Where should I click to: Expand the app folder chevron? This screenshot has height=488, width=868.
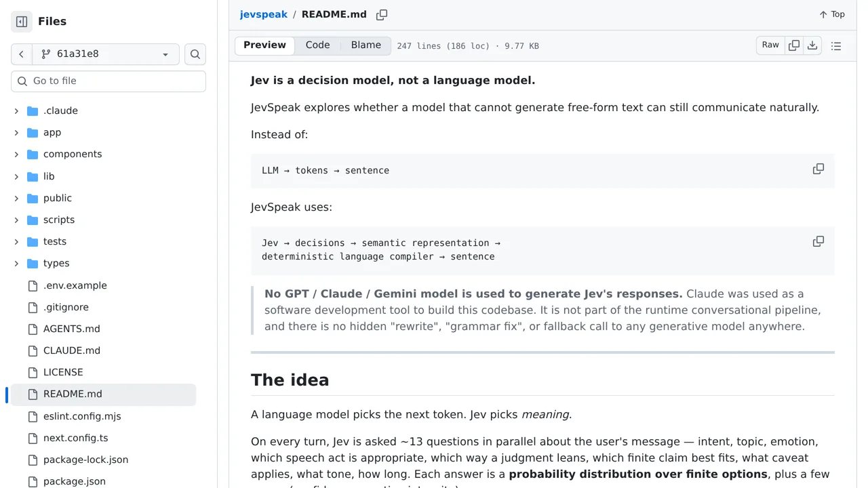[16, 132]
